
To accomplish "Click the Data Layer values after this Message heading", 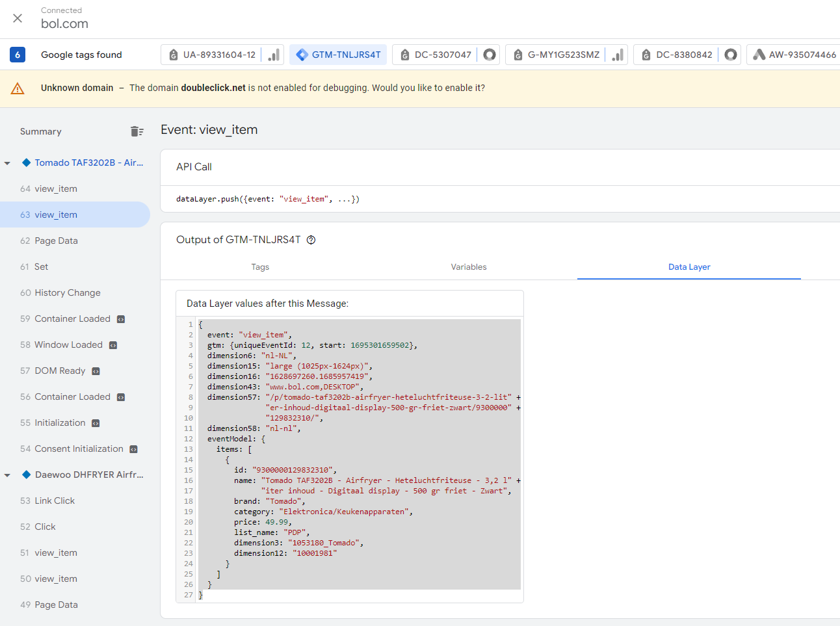I will pos(267,304).
